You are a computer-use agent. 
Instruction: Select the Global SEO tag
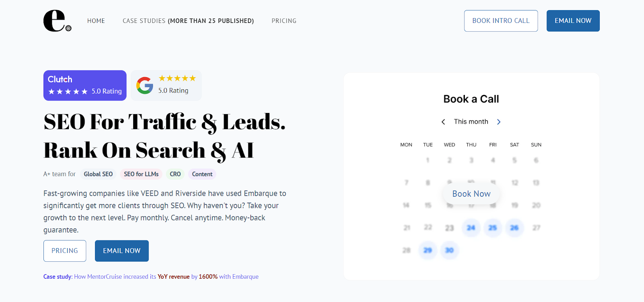click(98, 174)
